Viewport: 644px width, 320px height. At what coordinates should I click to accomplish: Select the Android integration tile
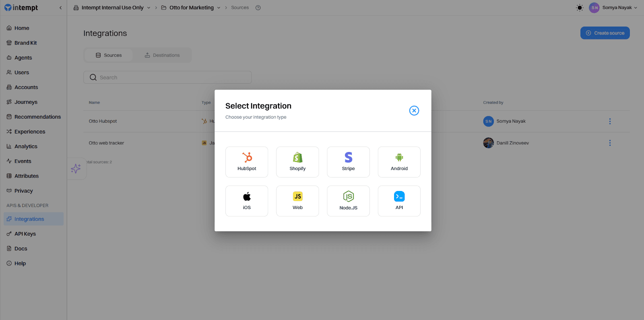(399, 162)
